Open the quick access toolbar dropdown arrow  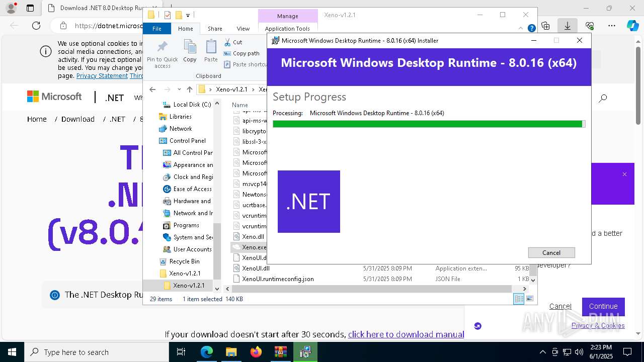(x=188, y=16)
